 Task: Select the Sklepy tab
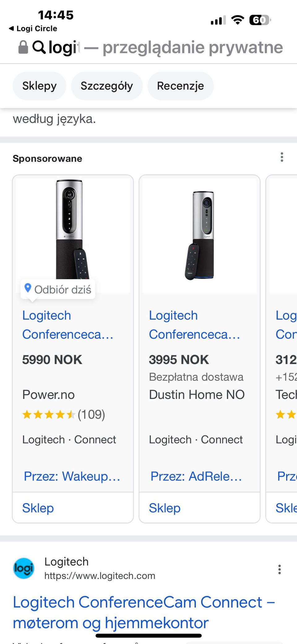(x=39, y=86)
